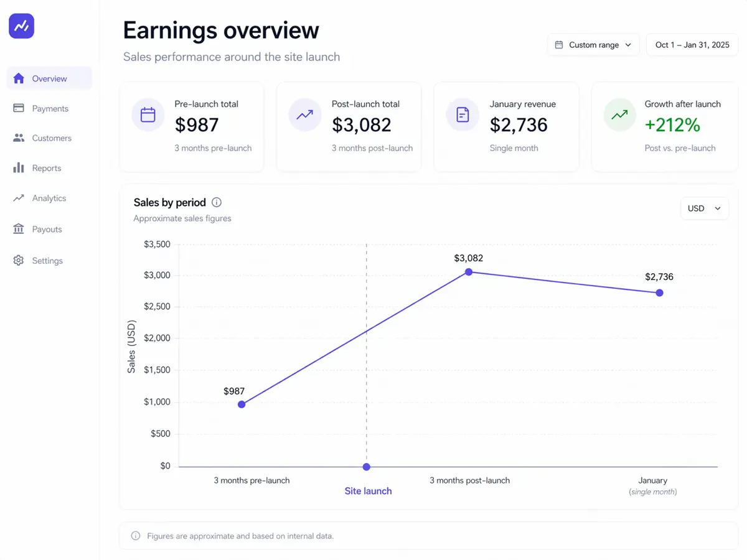Click the trend arrow icon in the Post-launch total card

point(305,115)
